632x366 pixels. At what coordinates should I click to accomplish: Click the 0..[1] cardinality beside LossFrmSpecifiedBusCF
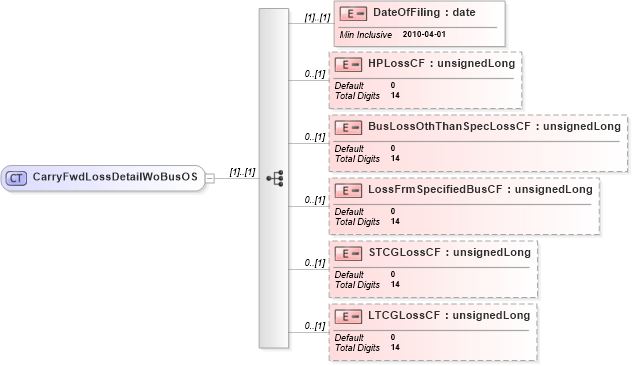[315, 200]
